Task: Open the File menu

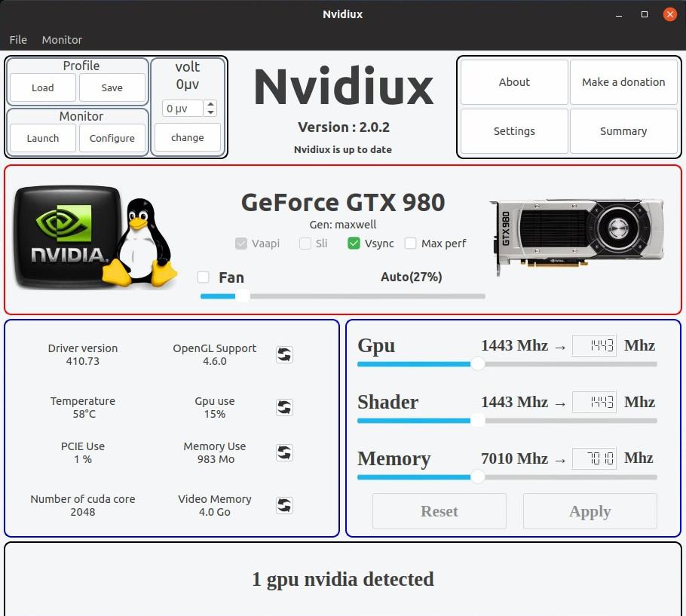Action: point(18,40)
